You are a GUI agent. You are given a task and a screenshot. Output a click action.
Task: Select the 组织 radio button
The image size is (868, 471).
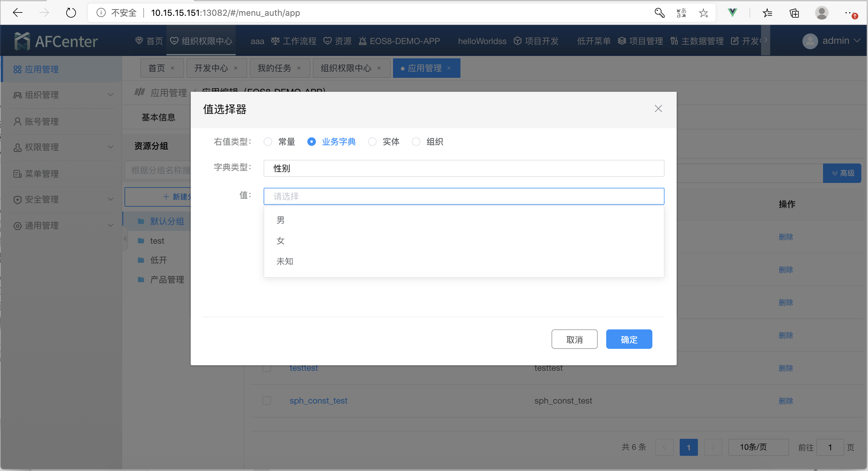pyautogui.click(x=416, y=142)
